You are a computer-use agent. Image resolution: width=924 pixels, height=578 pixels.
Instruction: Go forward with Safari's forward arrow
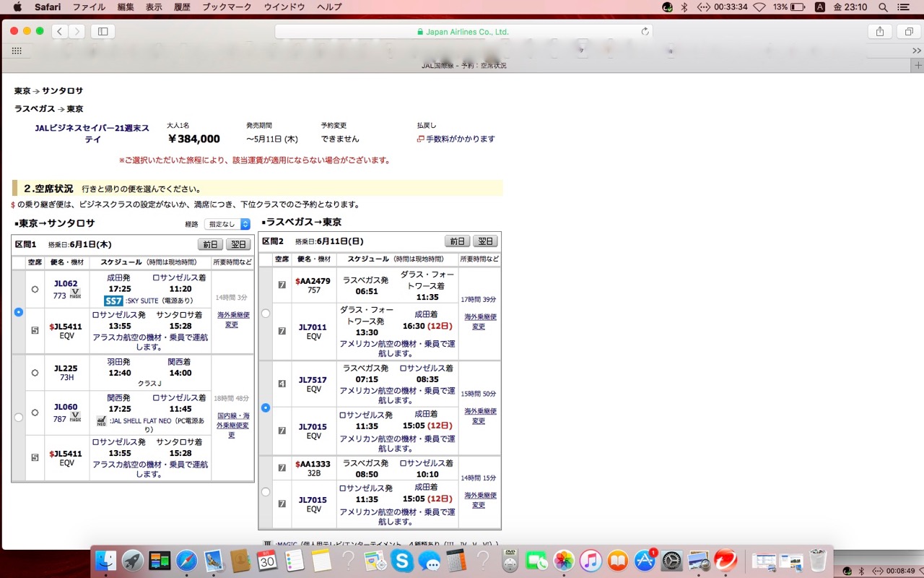pyautogui.click(x=77, y=31)
